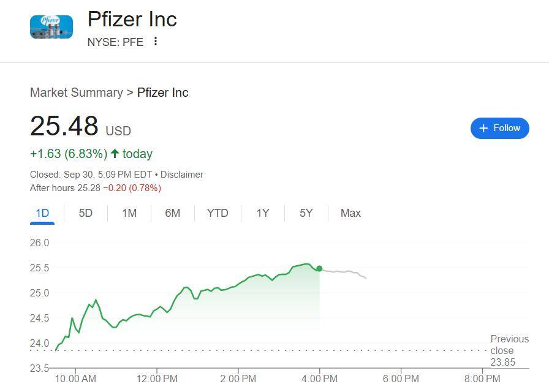Select the 1D chart range tab
Screen dimensions: 549x392
tap(42, 213)
